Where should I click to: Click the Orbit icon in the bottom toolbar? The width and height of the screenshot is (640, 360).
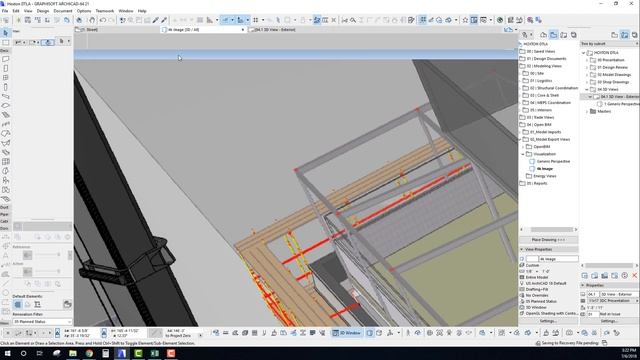418,333
